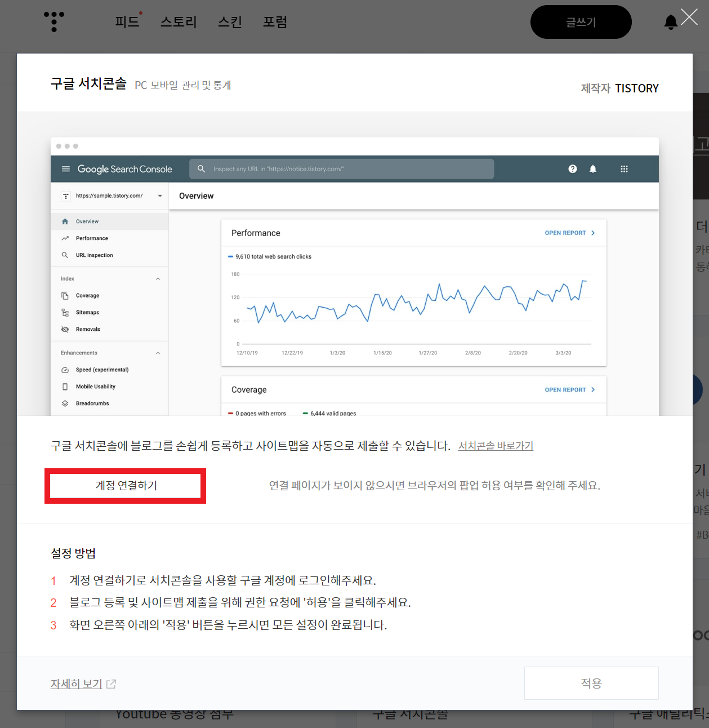
Task: Click the 6,444 valid pages legend
Action: pyautogui.click(x=329, y=413)
